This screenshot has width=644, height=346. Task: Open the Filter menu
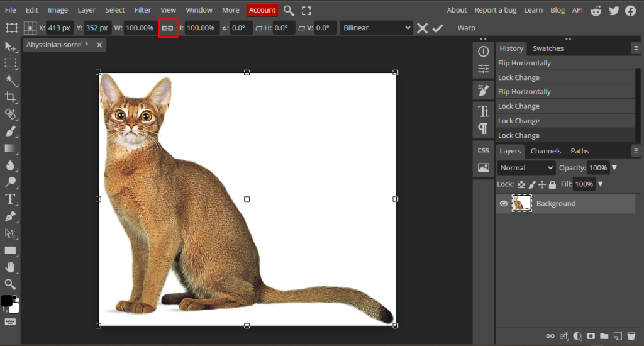143,10
